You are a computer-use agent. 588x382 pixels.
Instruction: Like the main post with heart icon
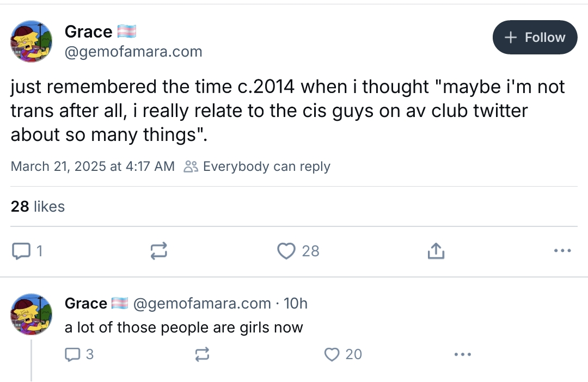coord(286,251)
